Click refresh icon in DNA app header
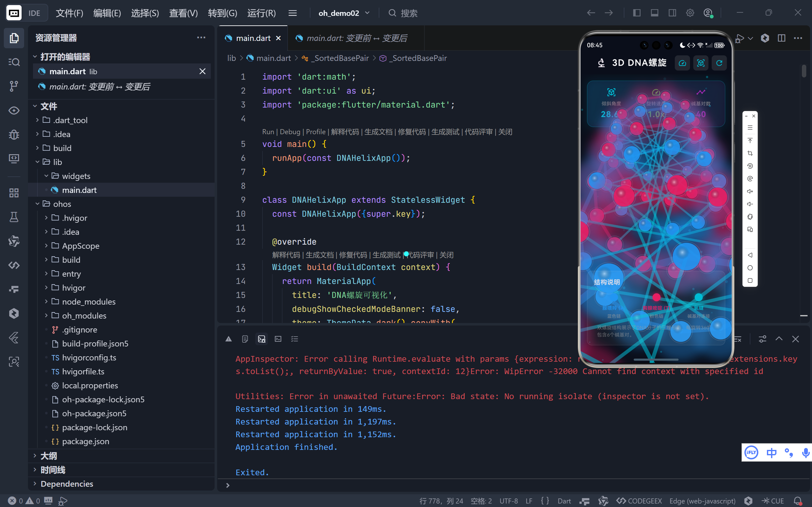 coord(719,63)
